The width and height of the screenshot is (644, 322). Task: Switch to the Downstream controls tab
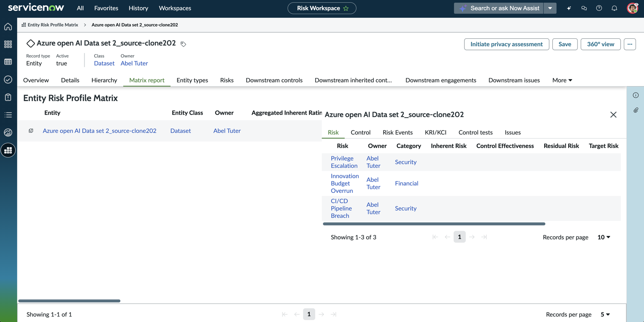[274, 80]
